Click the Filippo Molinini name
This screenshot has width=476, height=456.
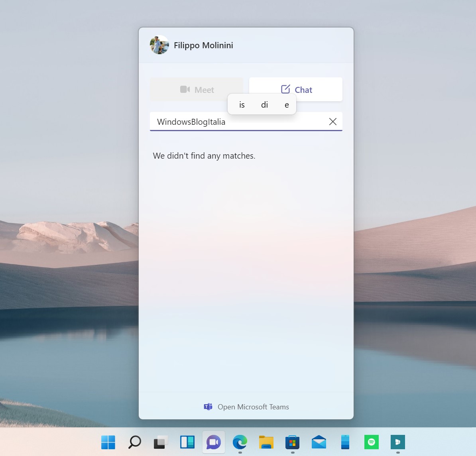[x=203, y=45]
